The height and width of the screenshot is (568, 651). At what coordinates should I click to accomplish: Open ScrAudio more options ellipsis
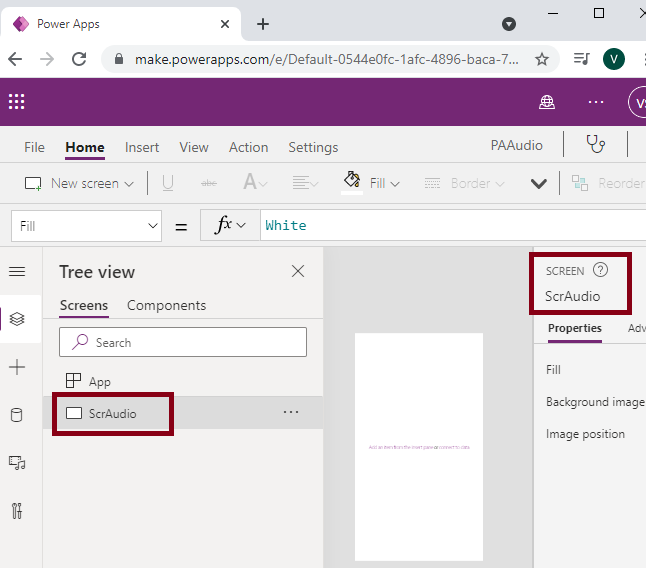[x=291, y=412]
